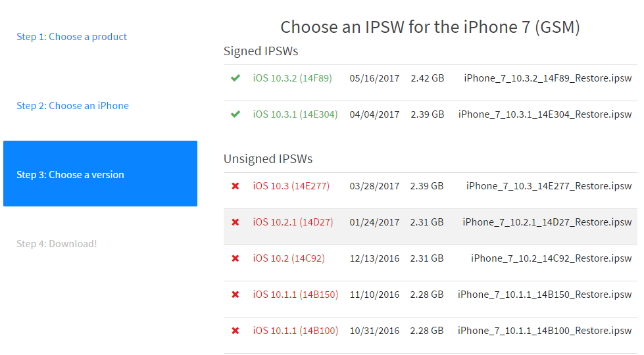Choose the iOS 10.2.1 (14D27) link
644x355 pixels.
click(x=293, y=222)
